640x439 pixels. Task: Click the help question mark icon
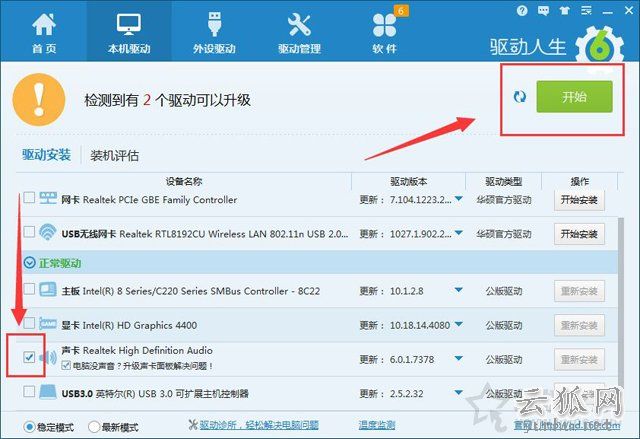tap(522, 11)
